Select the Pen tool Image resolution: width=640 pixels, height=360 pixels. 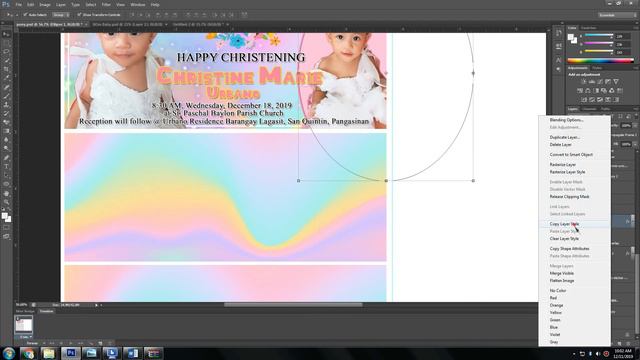[6, 158]
